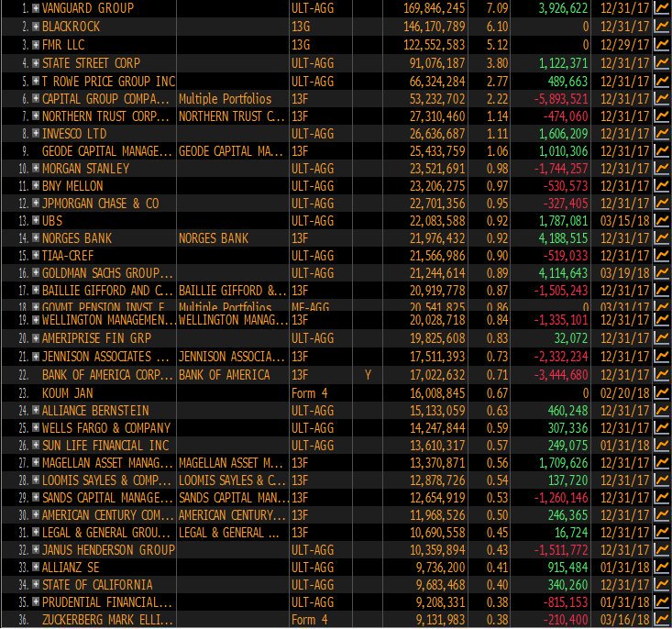
Task: Select the JPMORGAN CHASE & CO name
Action: point(101,204)
